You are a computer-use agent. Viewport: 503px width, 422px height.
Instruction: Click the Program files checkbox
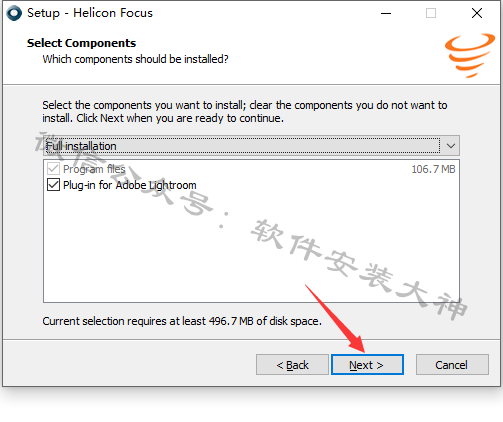pyautogui.click(x=53, y=169)
